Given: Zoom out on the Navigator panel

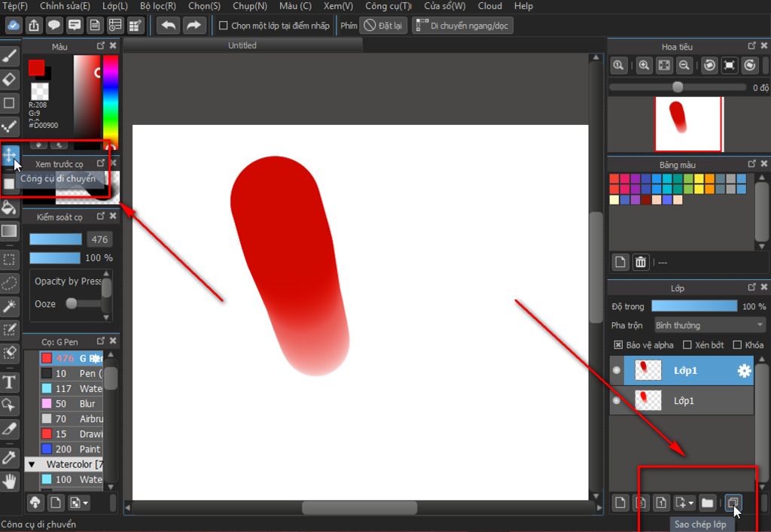Looking at the screenshot, I should click(x=684, y=65).
